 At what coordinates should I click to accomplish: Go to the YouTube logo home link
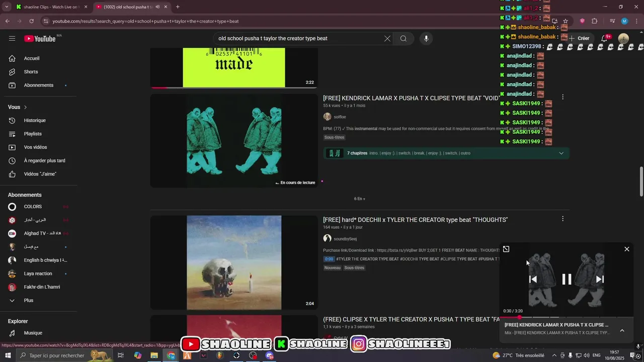coord(40,39)
